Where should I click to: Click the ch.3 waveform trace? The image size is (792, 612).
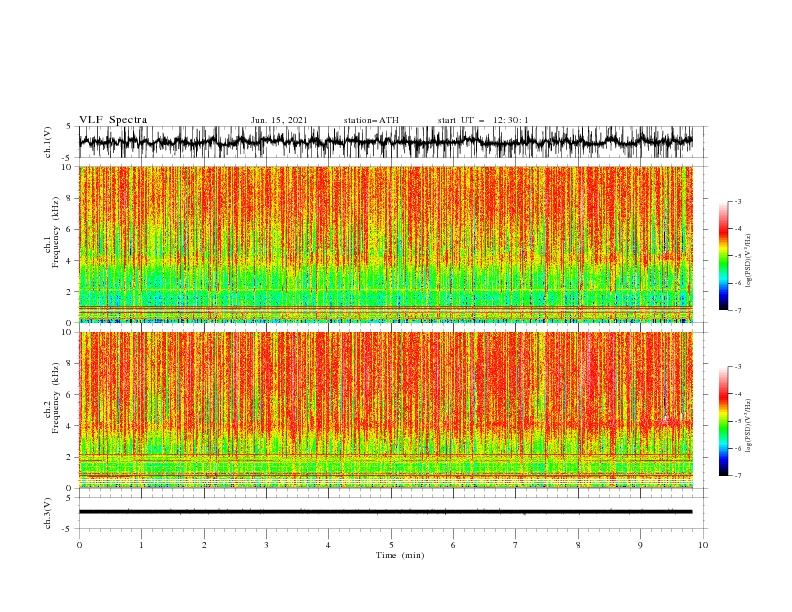pos(386,512)
